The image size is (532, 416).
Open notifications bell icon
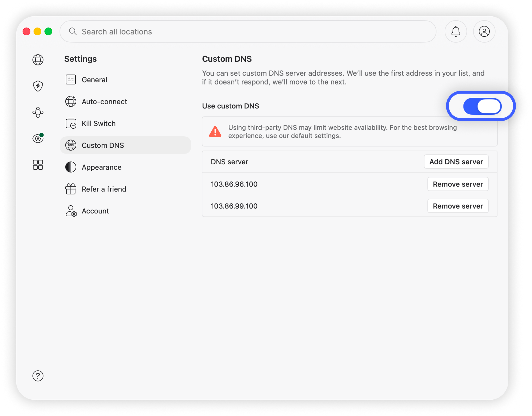[456, 31]
